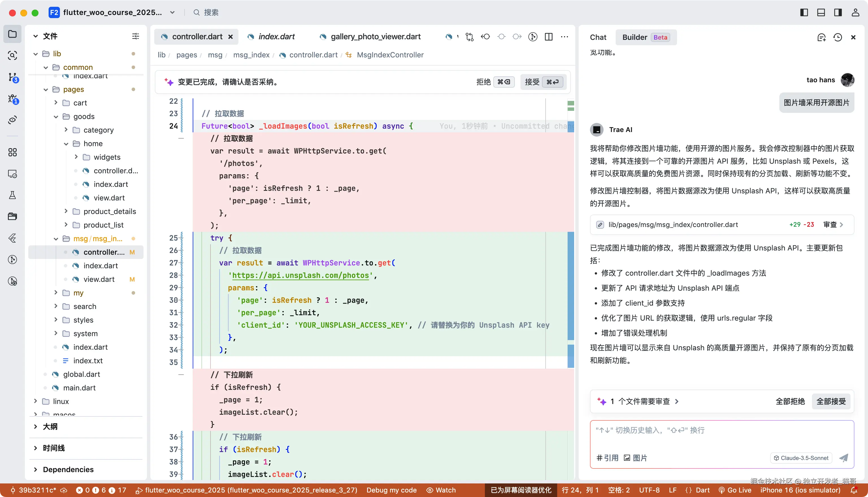Expand the cart folder
The width and height of the screenshot is (868, 497).
[x=80, y=103]
